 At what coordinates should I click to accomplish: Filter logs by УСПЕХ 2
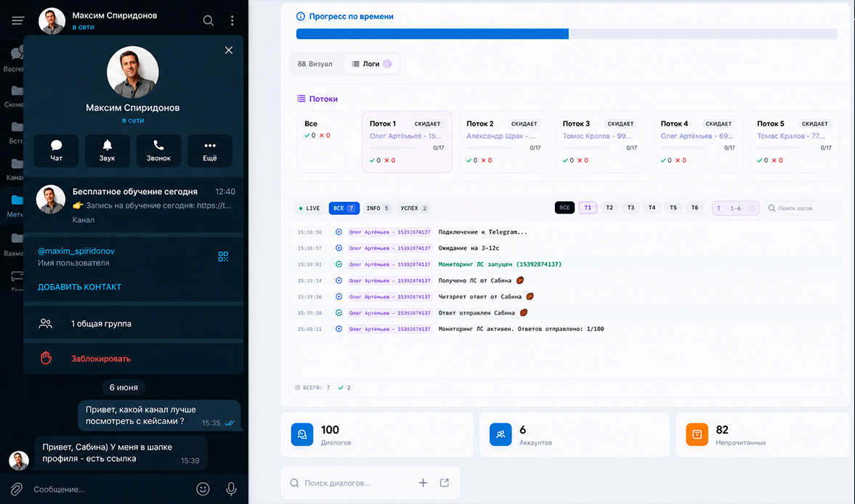pyautogui.click(x=413, y=208)
